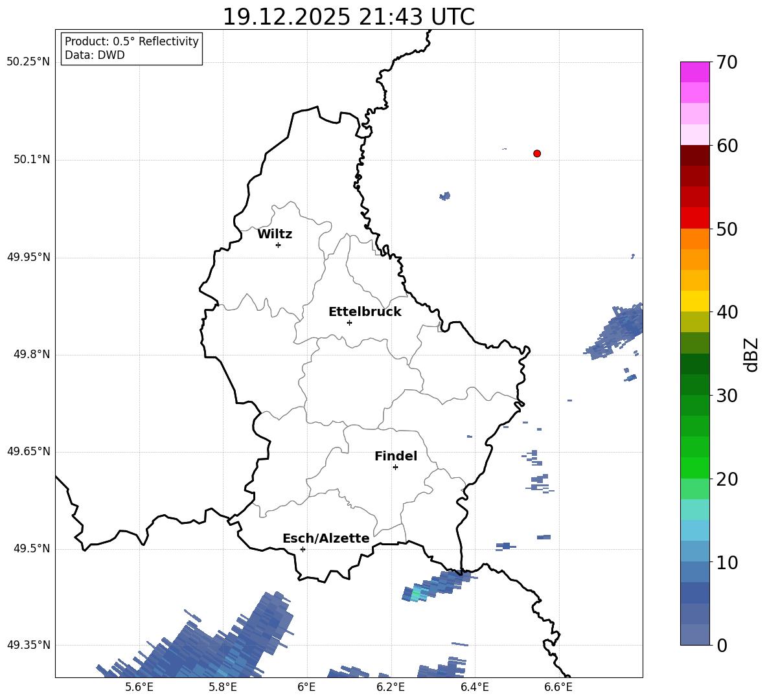767x700 pixels.
Task: Click the title '19.12.2025 21:43 UTC'
Action: (x=349, y=17)
